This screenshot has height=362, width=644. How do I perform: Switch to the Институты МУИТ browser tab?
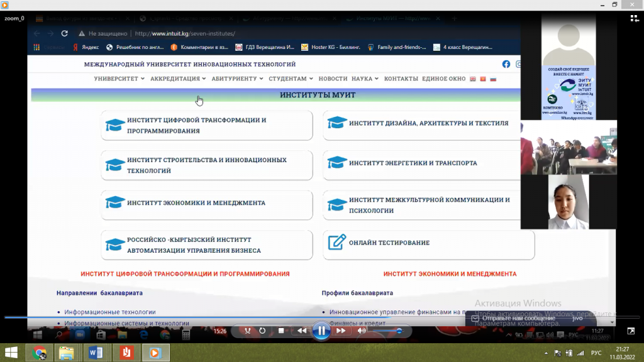tap(392, 18)
